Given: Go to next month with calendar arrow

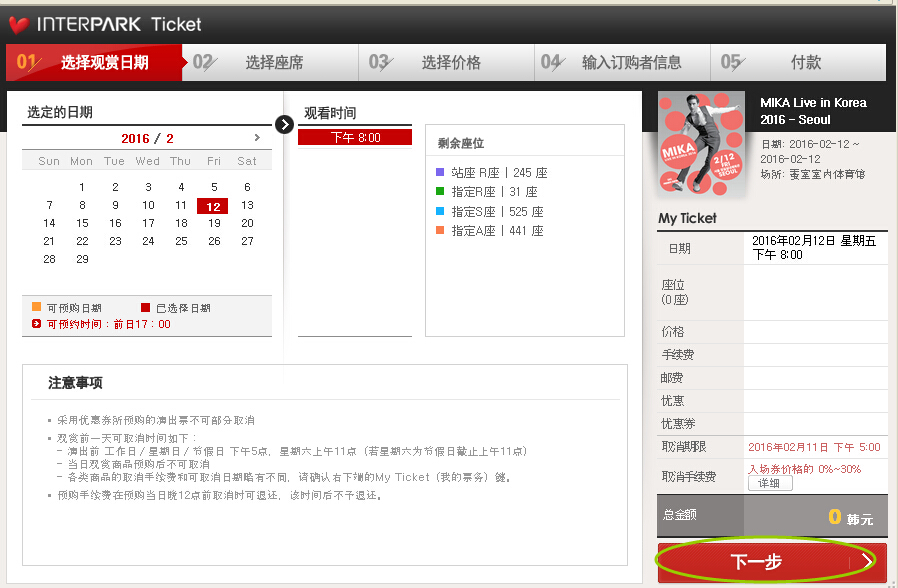Looking at the screenshot, I should click(x=257, y=137).
